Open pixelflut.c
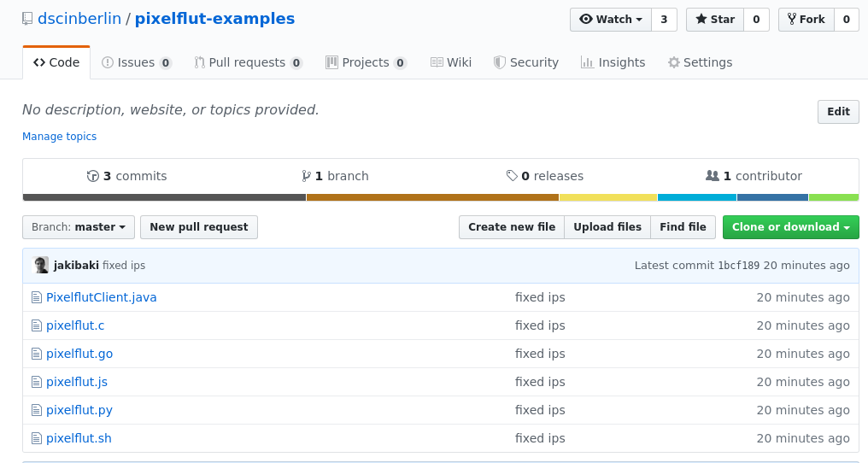 pos(75,325)
